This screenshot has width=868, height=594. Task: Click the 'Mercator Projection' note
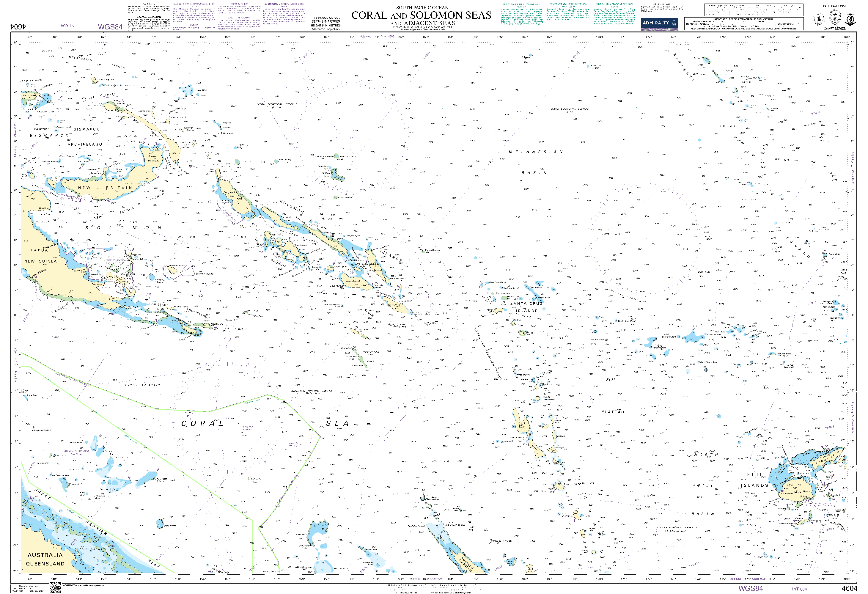tap(326, 29)
